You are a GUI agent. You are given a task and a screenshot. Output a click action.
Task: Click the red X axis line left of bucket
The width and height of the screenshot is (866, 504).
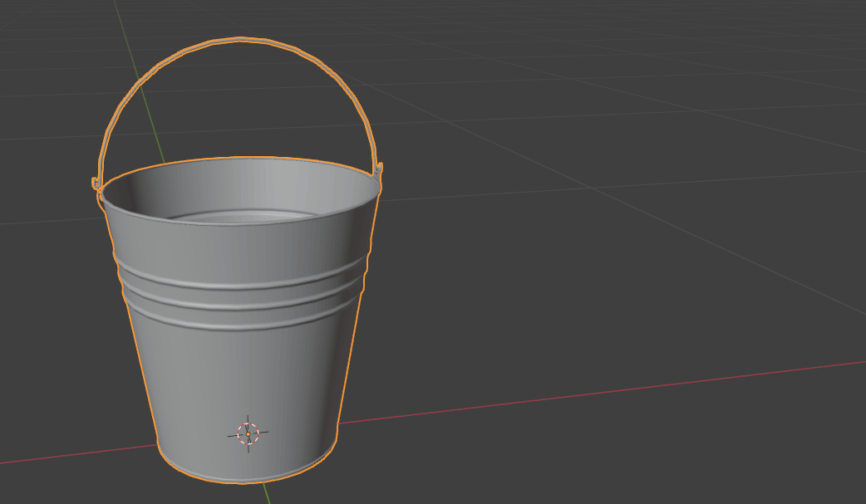coord(75,453)
